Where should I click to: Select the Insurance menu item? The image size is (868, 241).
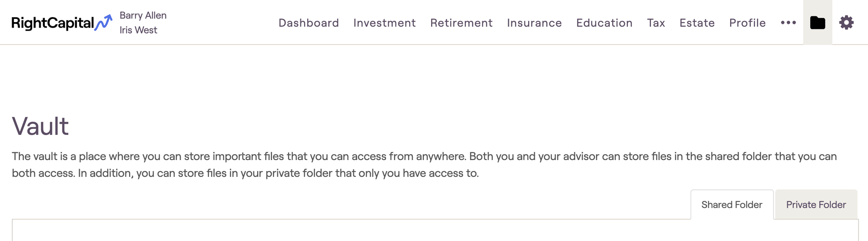pos(534,23)
